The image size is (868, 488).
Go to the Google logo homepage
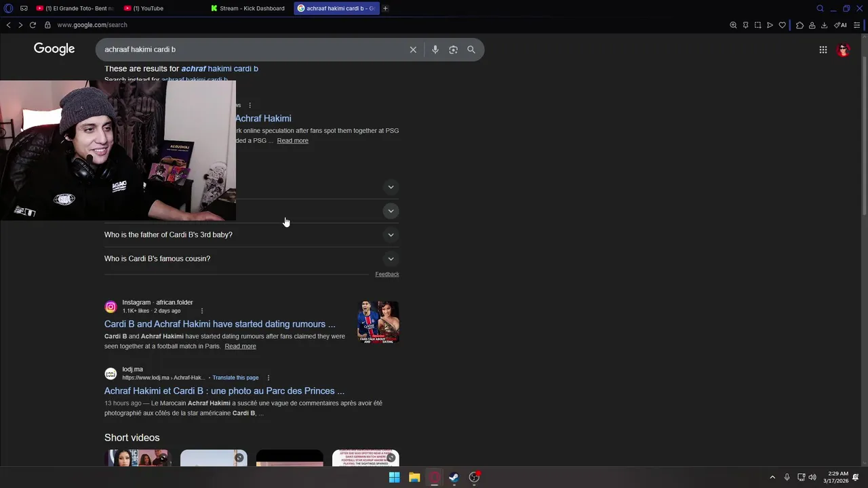(x=54, y=49)
